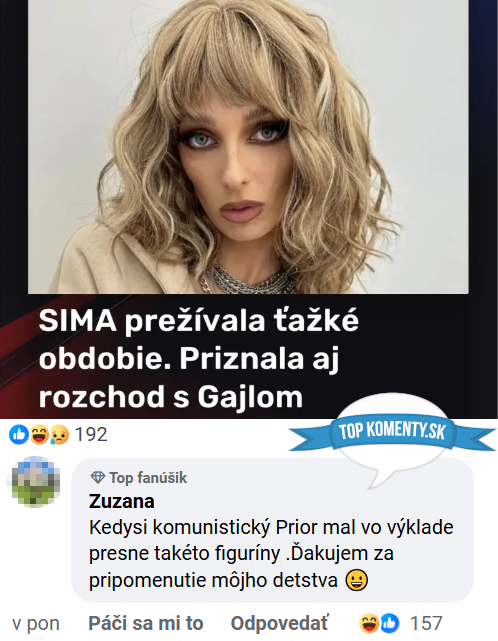Click the grinning emoji in the comment
Viewport: 498px width, 641px height.
(357, 580)
